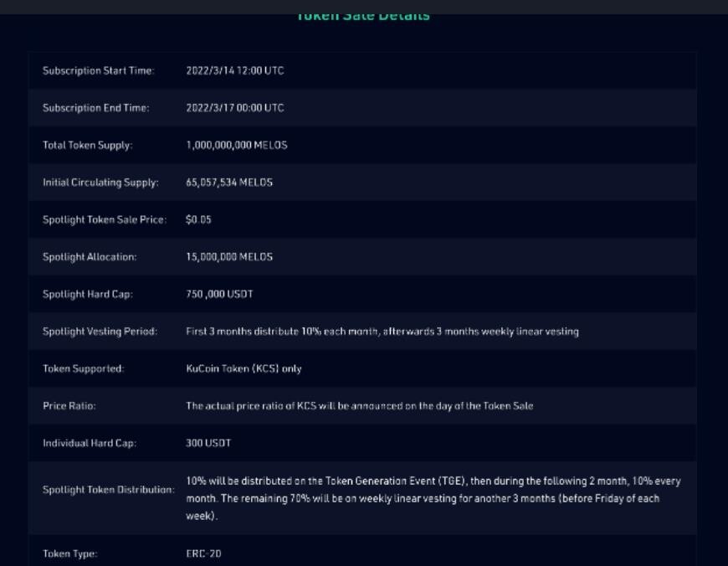Select the value '65,057,534 MELOS'
The image size is (728, 566).
(229, 183)
